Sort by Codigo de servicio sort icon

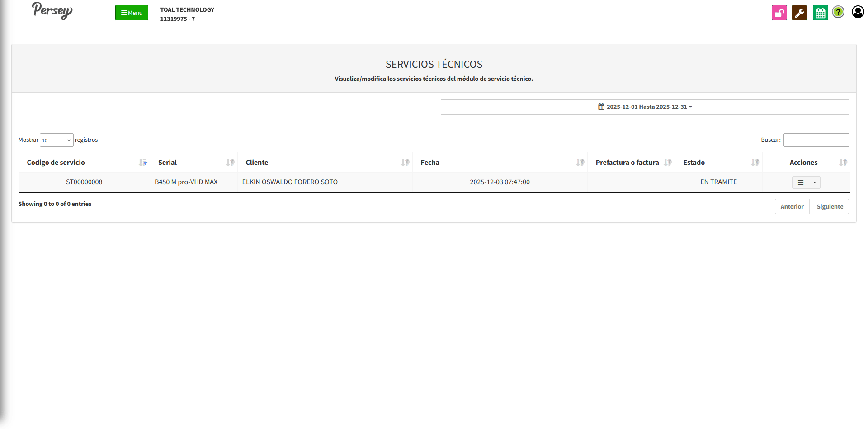[143, 163]
